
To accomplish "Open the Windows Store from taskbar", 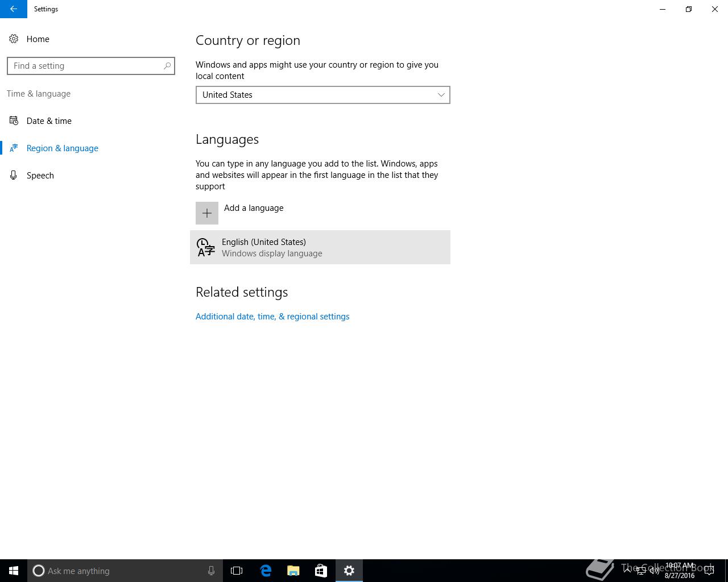I will pyautogui.click(x=321, y=571).
